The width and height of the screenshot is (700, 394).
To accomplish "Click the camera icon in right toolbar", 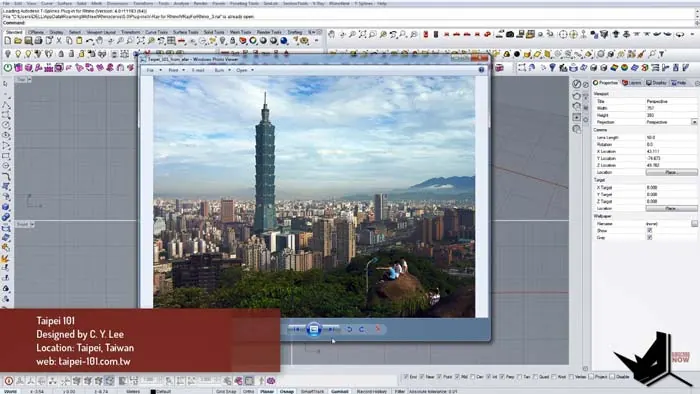I will point(510,34).
